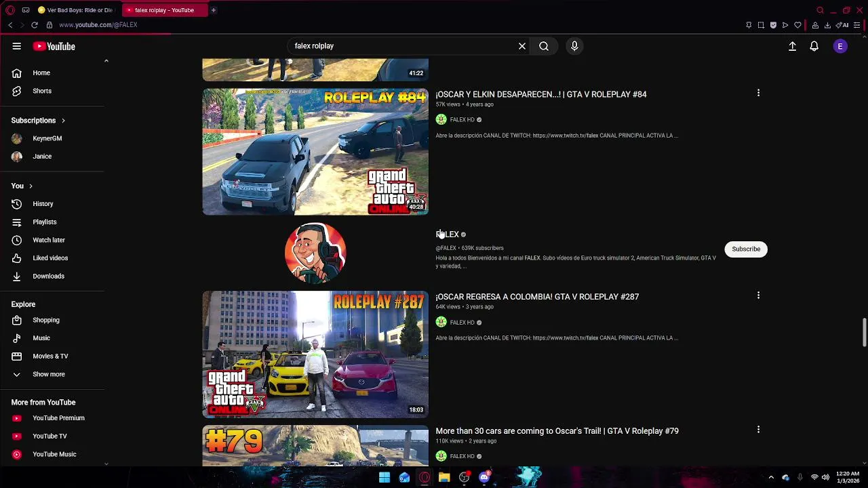Expand the You section chevron
Image resolution: width=868 pixels, height=488 pixels.
(x=31, y=186)
